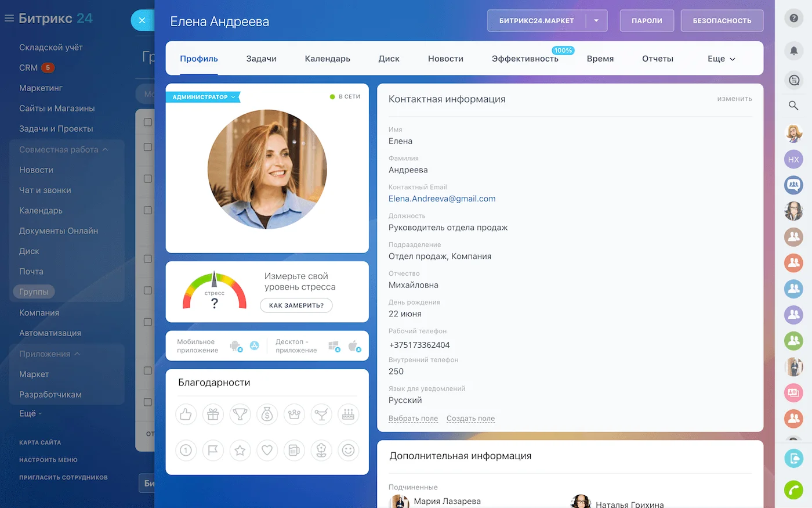This screenshot has height=508, width=812.
Task: Click the Как замерить? button
Action: [296, 305]
